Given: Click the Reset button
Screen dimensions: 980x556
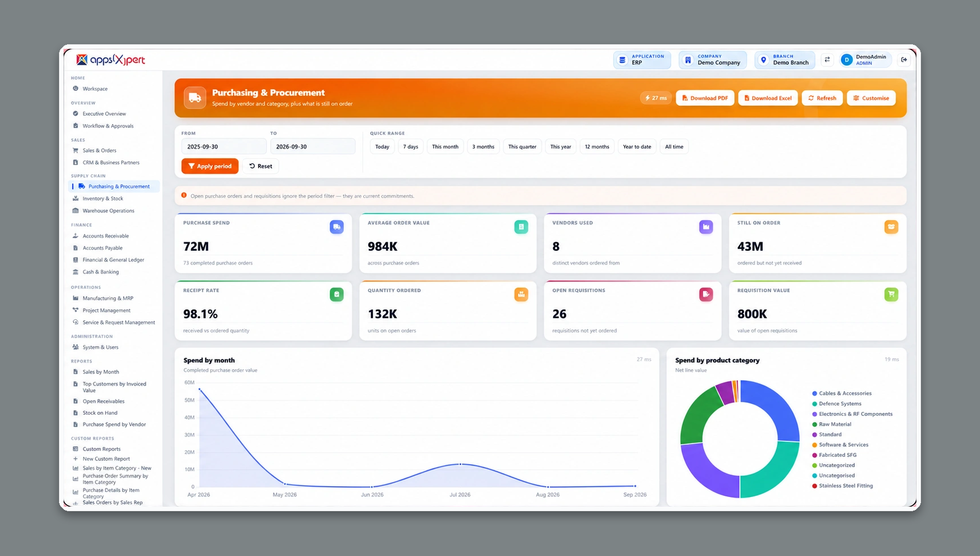Looking at the screenshot, I should [x=260, y=166].
